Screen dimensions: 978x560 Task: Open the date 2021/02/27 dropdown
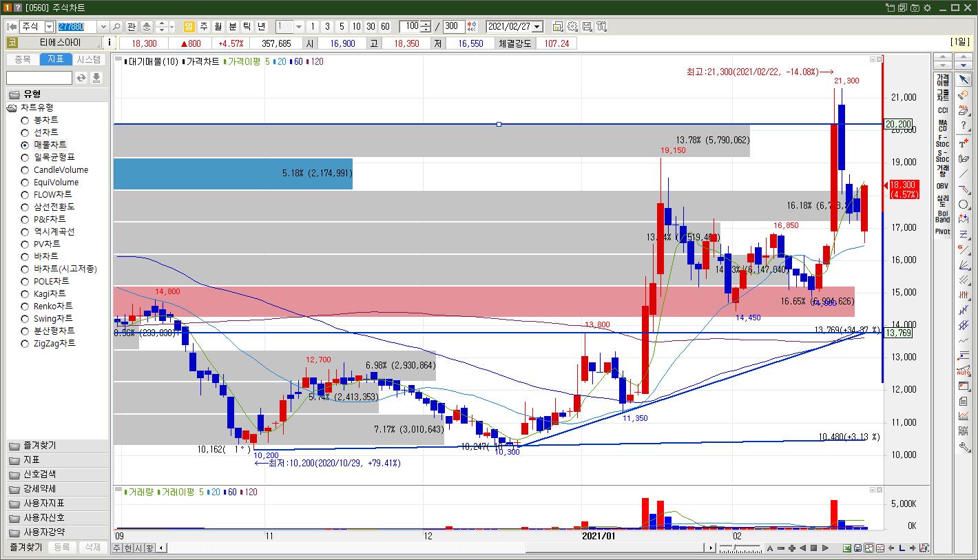point(537,26)
